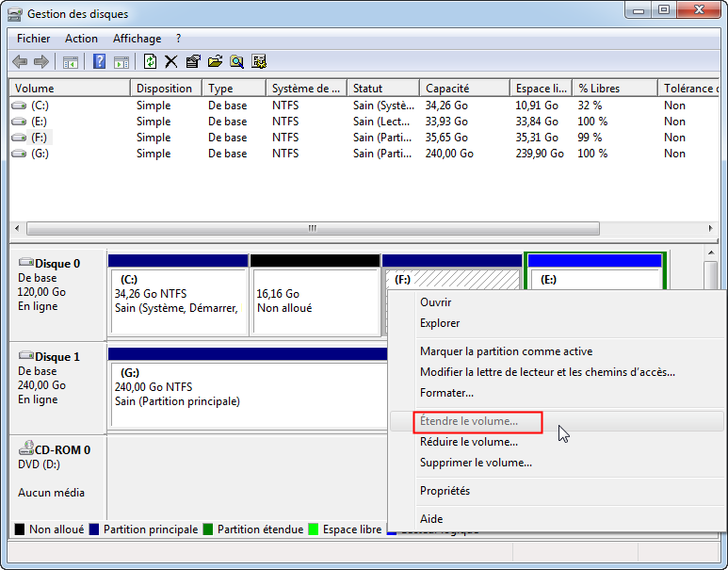Click the bright green Espace libre swatch
Viewport: 728px width, 570px height.
pos(314,529)
